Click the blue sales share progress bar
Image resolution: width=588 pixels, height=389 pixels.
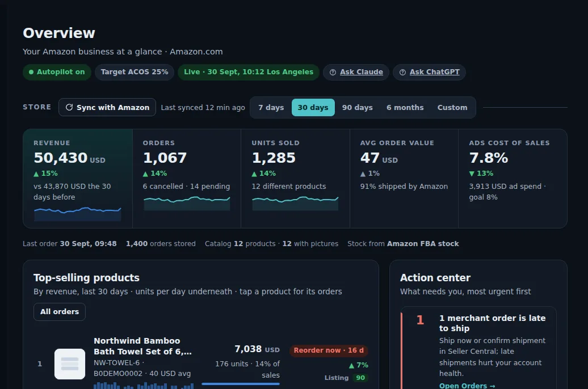pyautogui.click(x=241, y=384)
